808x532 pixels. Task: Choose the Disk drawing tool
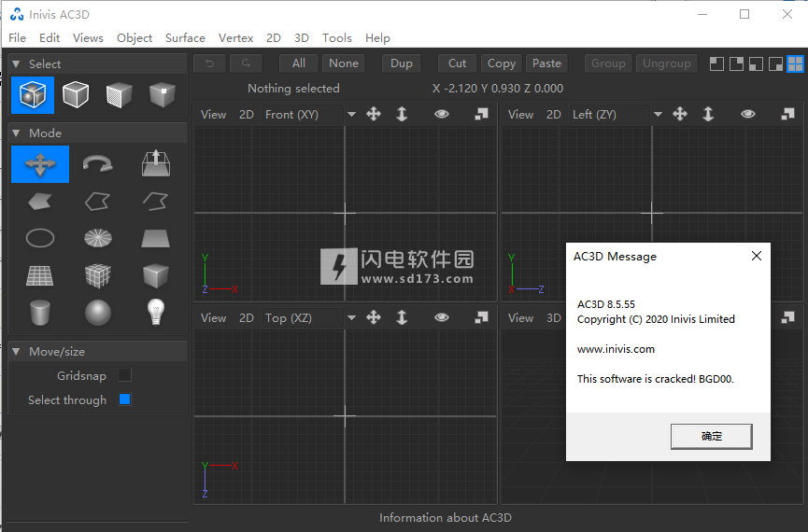(97, 238)
